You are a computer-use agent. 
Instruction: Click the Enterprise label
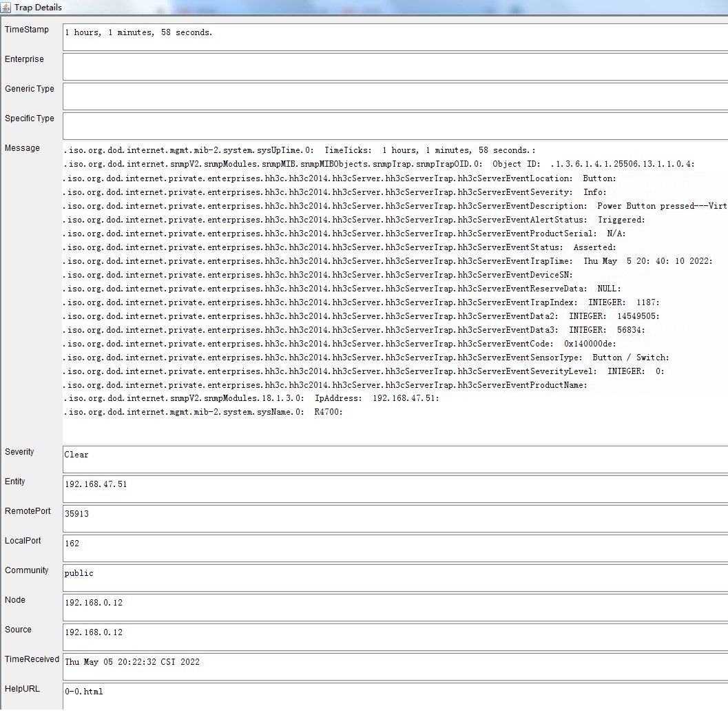(x=24, y=59)
